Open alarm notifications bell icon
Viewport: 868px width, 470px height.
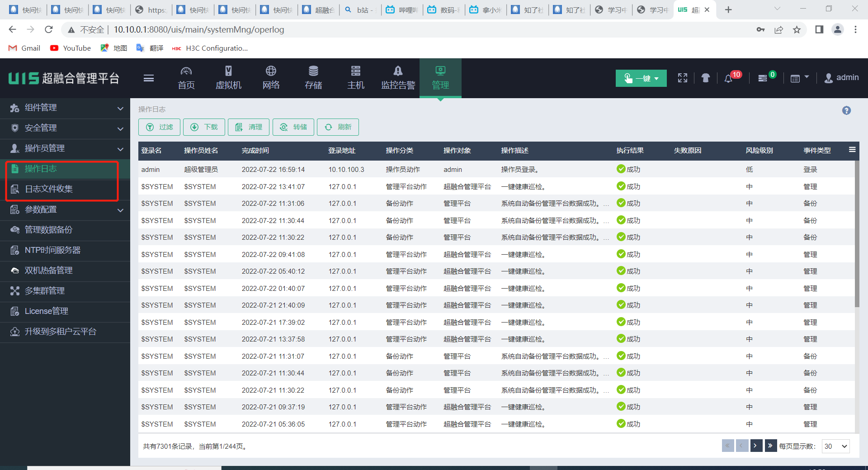pos(728,78)
